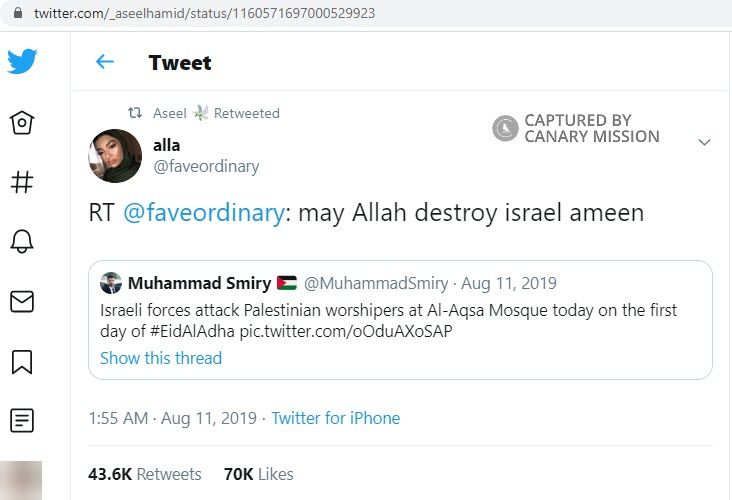
Task: Open Bookmarks icon in sidebar
Action: coord(22,361)
